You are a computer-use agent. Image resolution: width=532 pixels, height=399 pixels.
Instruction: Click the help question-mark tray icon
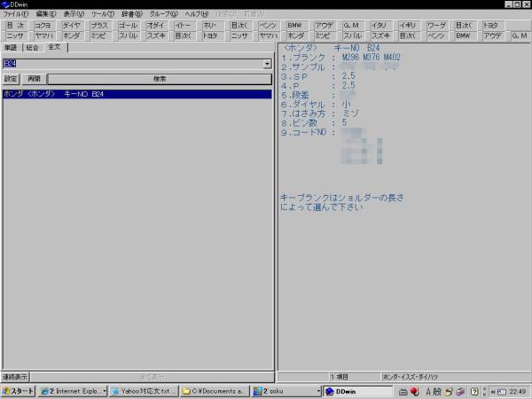(474, 392)
